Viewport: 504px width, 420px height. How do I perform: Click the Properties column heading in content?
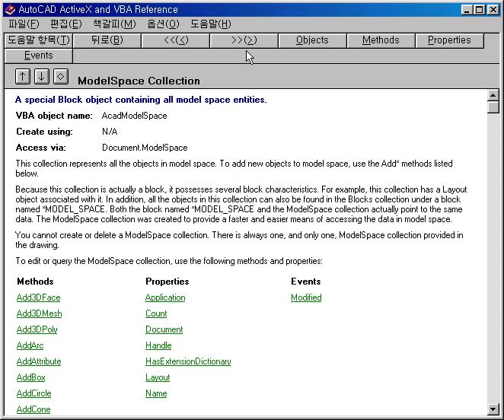pos(167,282)
